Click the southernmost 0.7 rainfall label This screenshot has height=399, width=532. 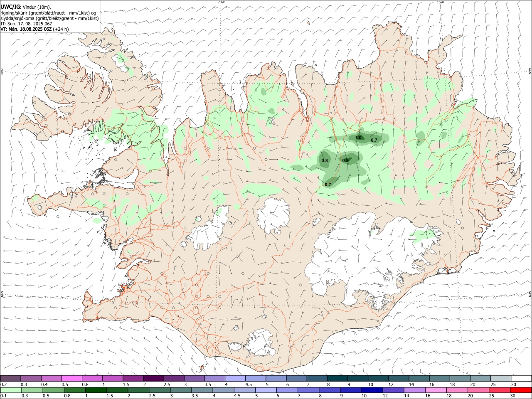328,185
